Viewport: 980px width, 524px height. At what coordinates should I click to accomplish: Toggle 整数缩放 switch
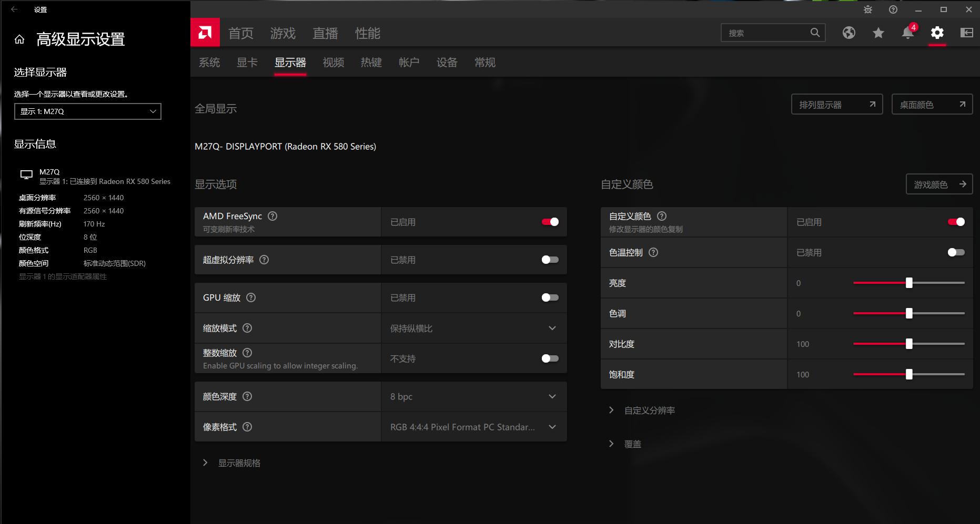[550, 358]
